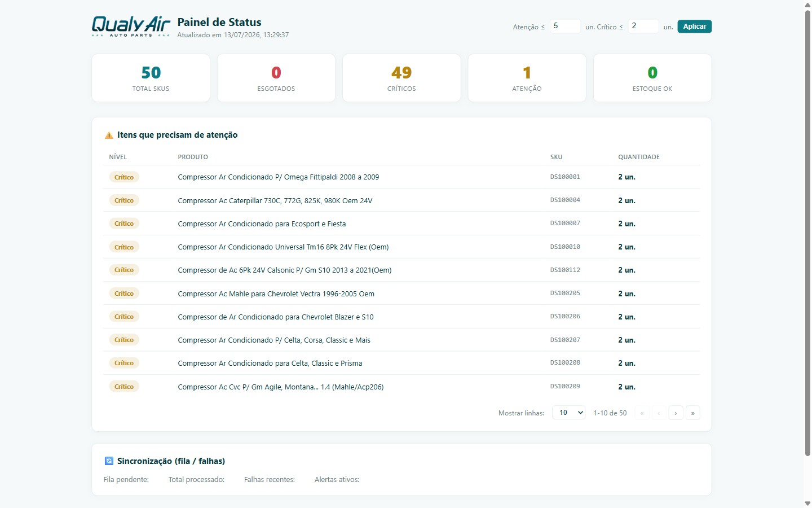Click the scrollbar down arrow
This screenshot has width=812, height=508.
(x=807, y=503)
